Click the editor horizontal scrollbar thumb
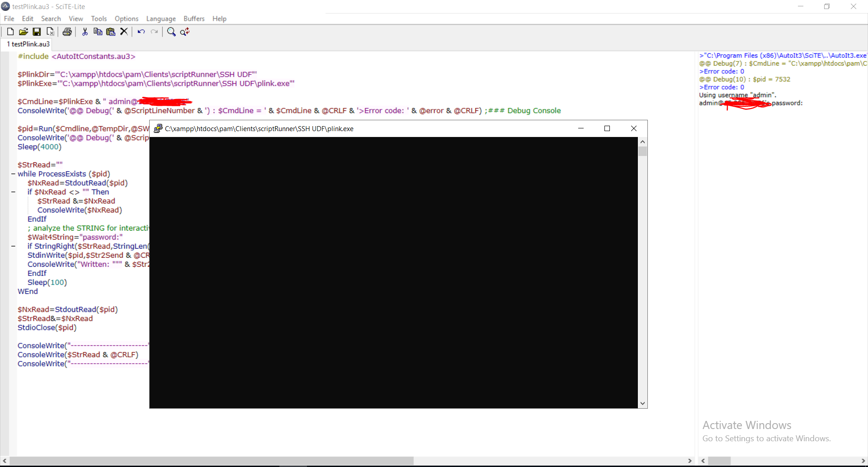This screenshot has height=467, width=868. (212, 461)
